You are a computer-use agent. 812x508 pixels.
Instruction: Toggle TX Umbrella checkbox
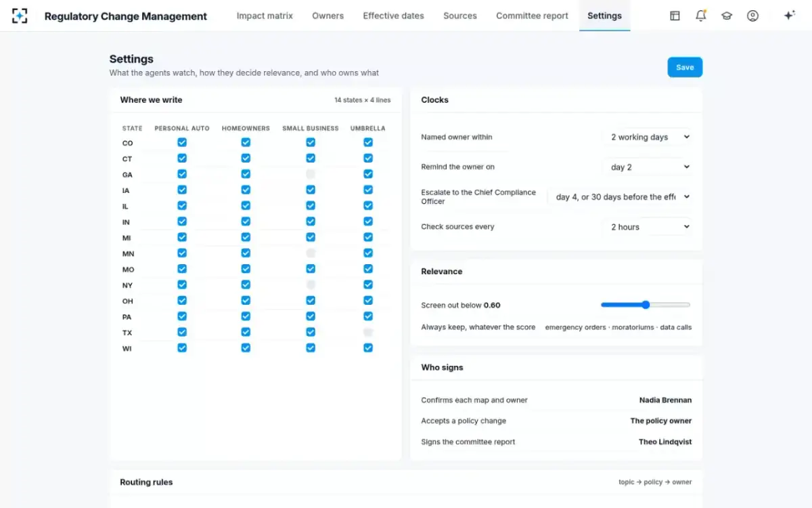point(368,332)
